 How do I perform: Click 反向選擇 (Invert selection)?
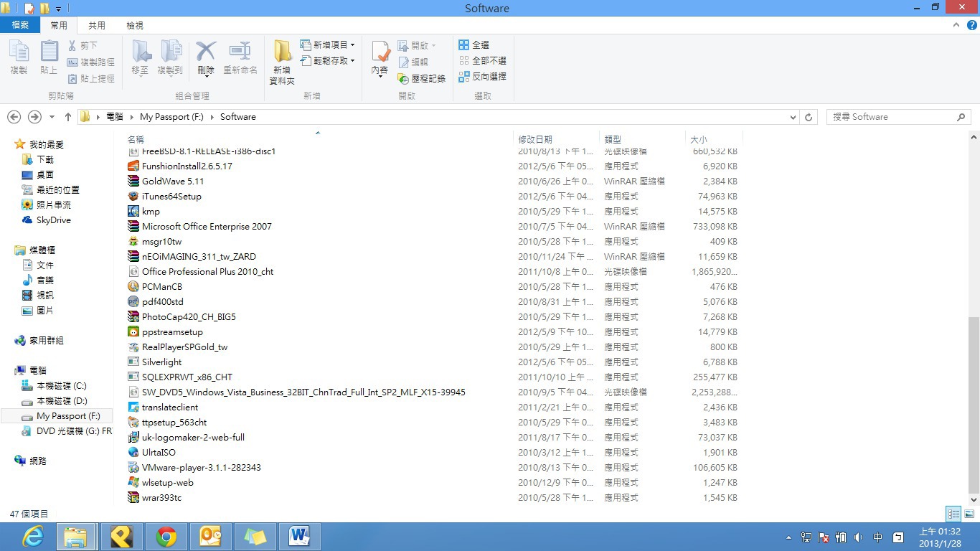click(x=483, y=76)
